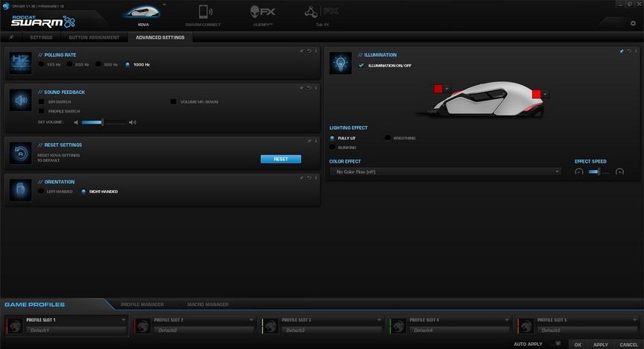Select the Kova mouse device icon
The image size is (644, 349).
coord(142,12)
